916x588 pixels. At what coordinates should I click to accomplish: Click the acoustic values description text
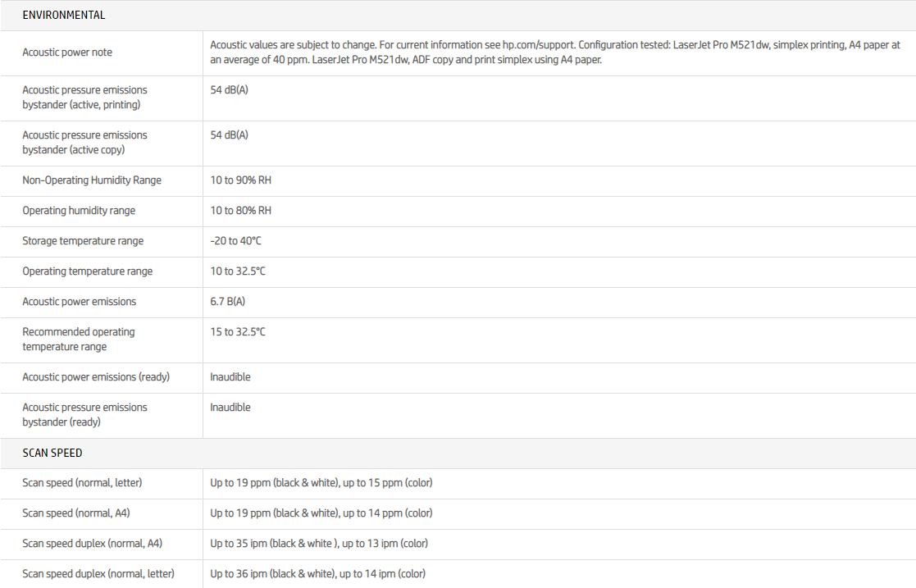tap(554, 52)
